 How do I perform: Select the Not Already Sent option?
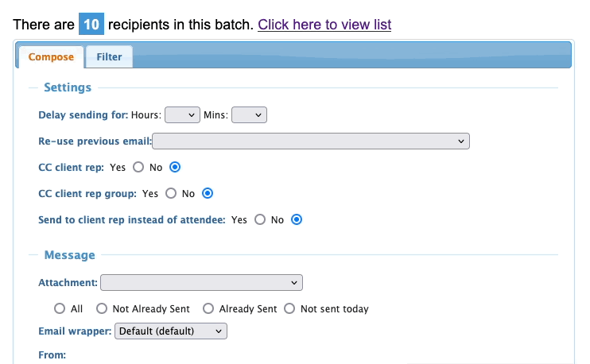[102, 308]
